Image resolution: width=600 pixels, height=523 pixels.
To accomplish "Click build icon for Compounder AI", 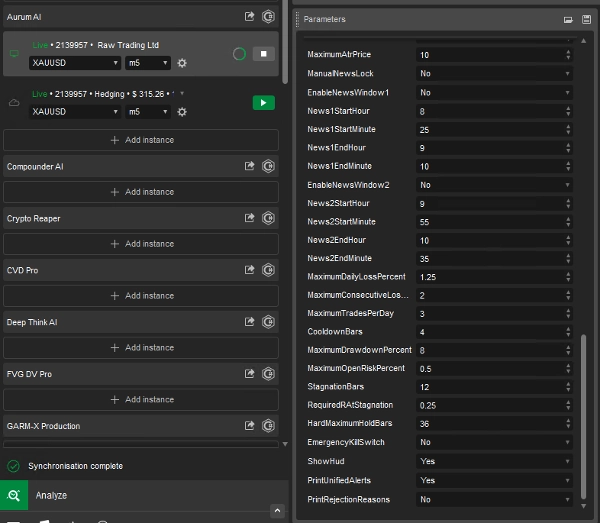I will (268, 166).
